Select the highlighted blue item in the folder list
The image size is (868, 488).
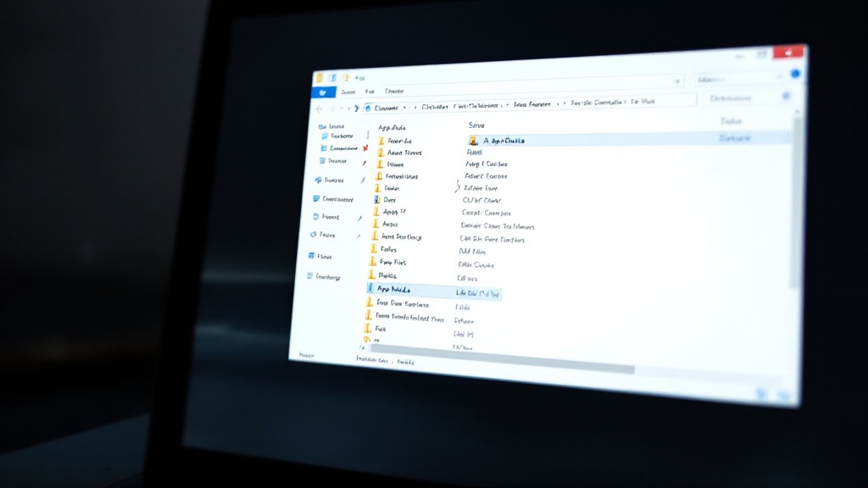(434, 291)
